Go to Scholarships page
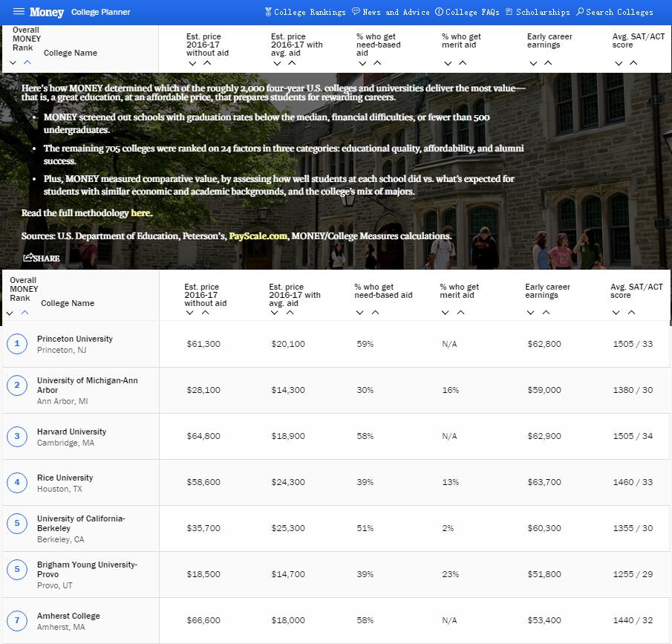The width and height of the screenshot is (672, 644). click(538, 12)
